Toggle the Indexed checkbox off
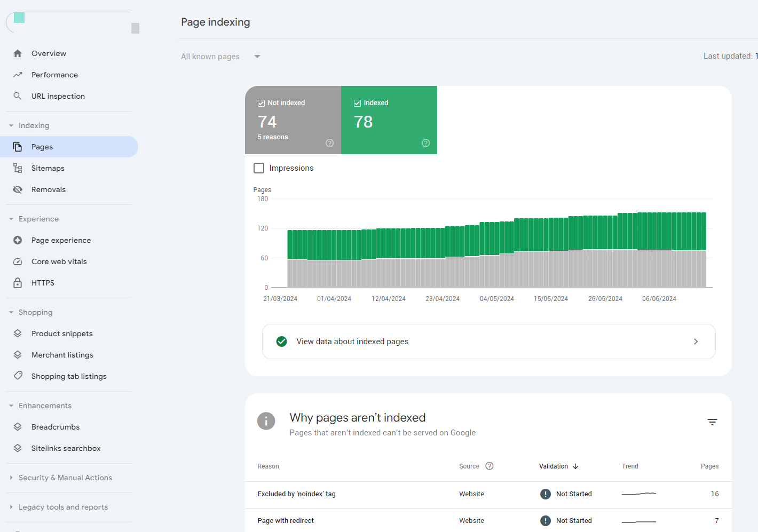758x532 pixels. 357,103
